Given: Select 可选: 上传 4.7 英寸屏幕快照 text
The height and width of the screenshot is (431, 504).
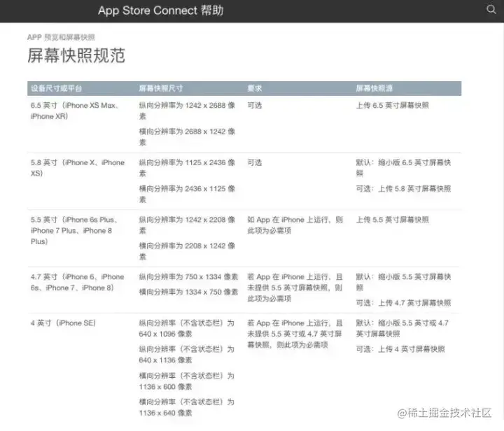Looking at the screenshot, I should (x=403, y=303).
